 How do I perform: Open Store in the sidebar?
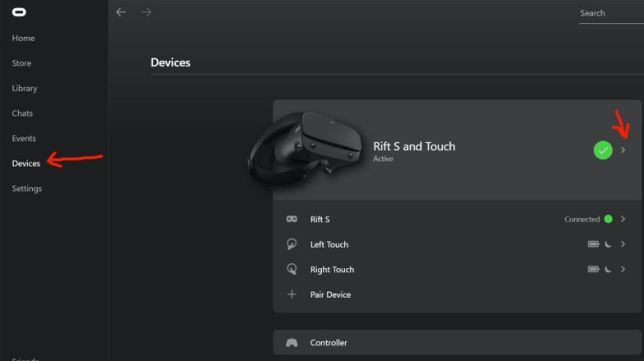(21, 63)
